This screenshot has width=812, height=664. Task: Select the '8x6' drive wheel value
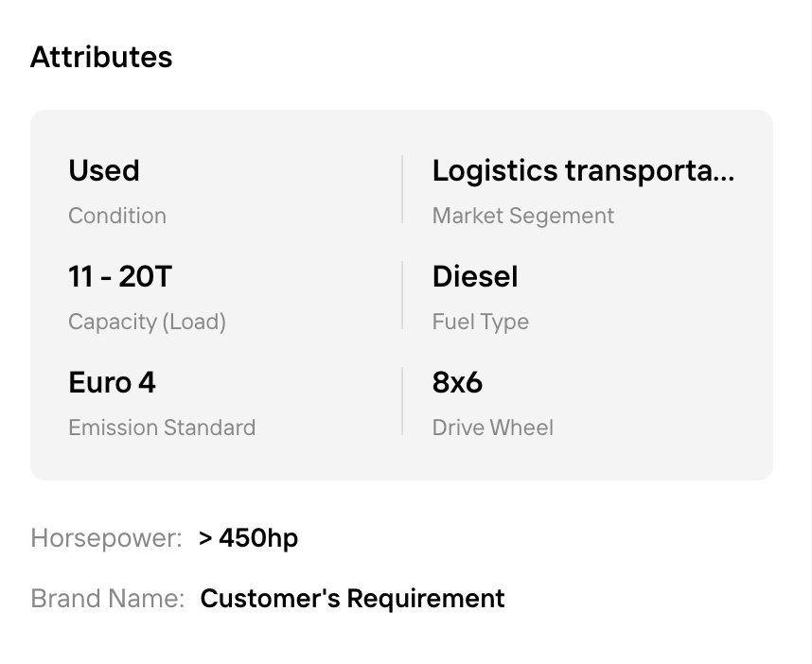click(x=457, y=383)
